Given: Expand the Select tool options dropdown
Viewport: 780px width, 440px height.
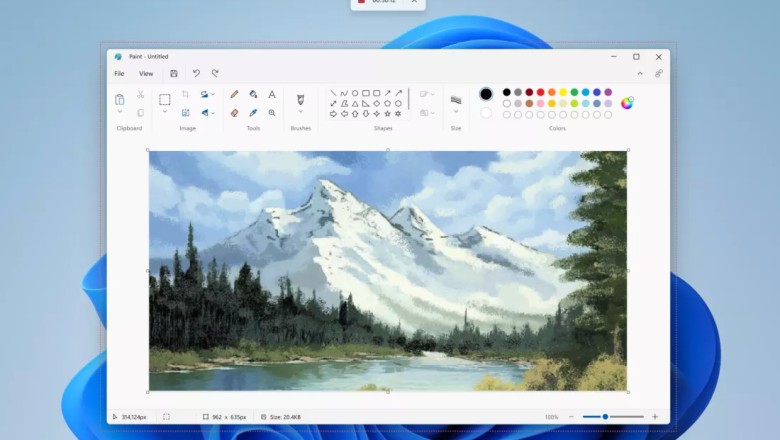Looking at the screenshot, I should tap(165, 112).
